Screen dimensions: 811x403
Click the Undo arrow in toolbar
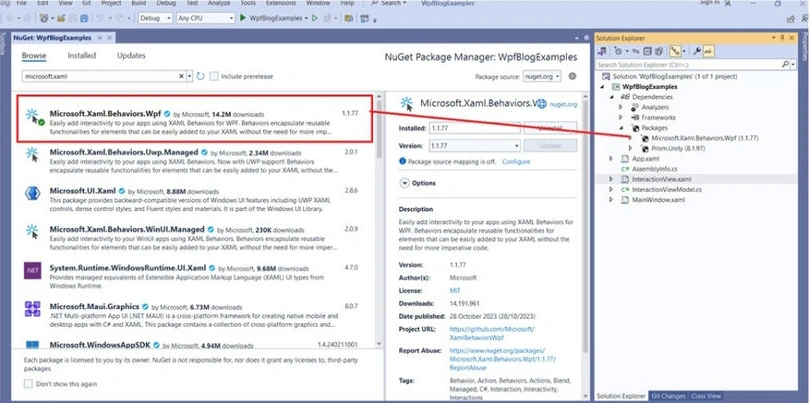[x=100, y=18]
